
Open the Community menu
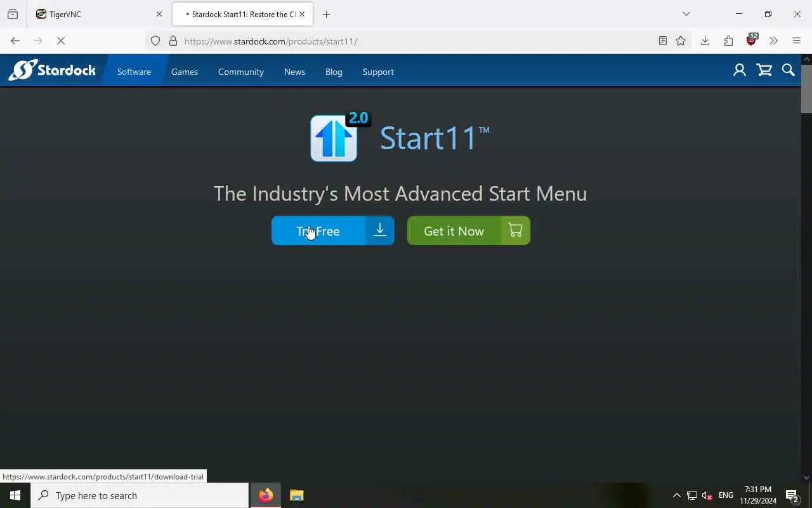point(241,72)
